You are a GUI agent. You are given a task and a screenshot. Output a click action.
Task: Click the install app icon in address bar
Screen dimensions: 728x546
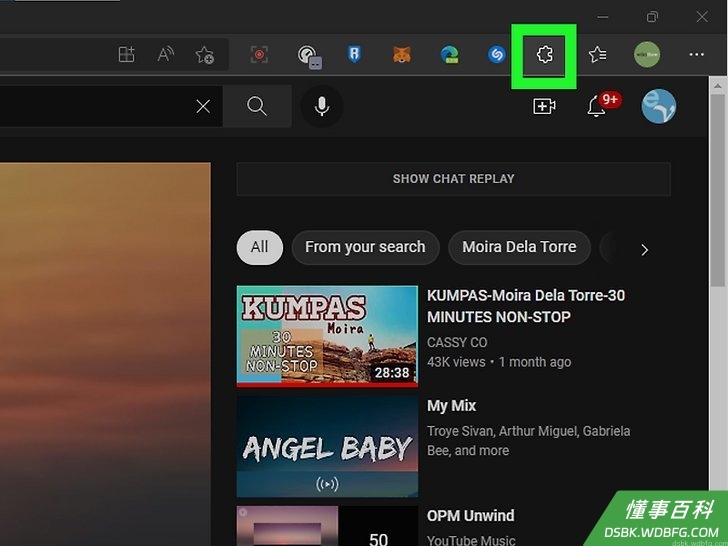(x=126, y=55)
